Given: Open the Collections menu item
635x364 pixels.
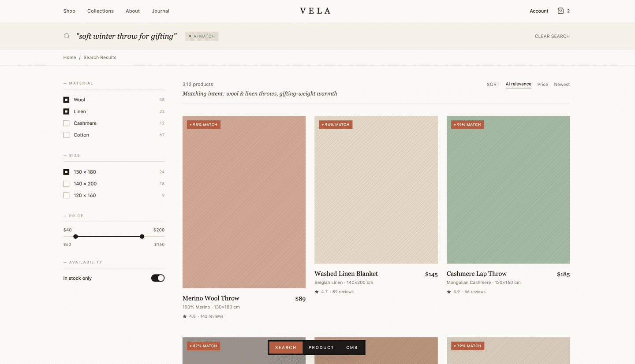Looking at the screenshot, I should pyautogui.click(x=100, y=11).
